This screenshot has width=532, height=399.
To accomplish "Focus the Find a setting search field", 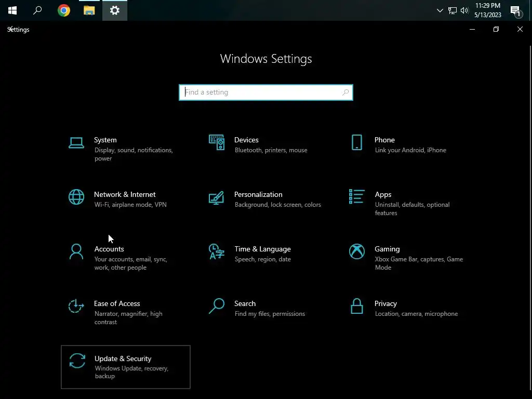I will point(265,92).
